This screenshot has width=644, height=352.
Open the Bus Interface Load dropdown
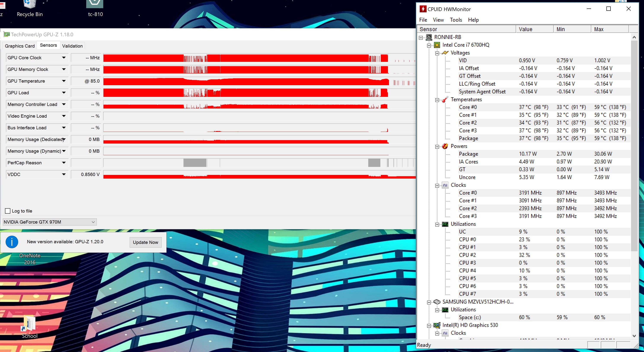pos(64,128)
